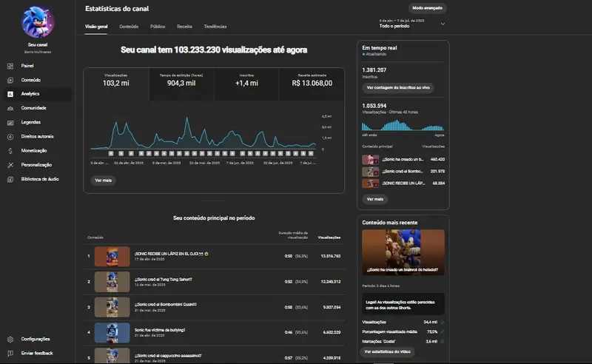This screenshot has height=364, width=592.
Task: Open Configurações gear at sidebar bottom
Action: (10, 339)
